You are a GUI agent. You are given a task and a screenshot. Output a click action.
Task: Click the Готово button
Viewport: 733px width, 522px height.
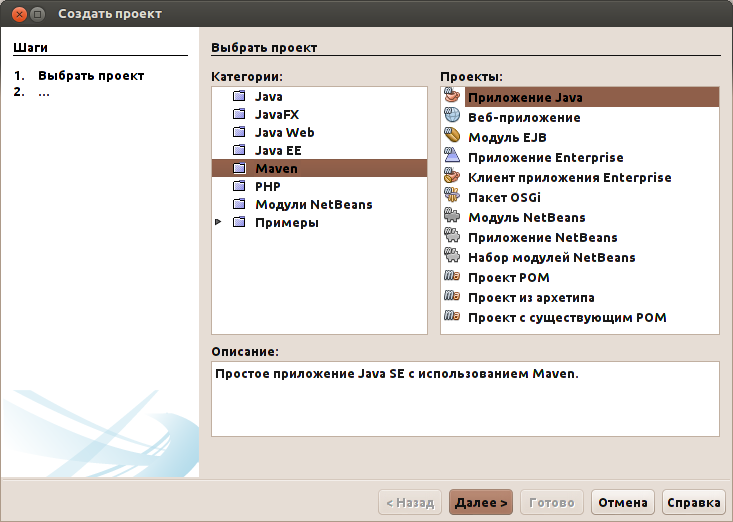pos(552,502)
